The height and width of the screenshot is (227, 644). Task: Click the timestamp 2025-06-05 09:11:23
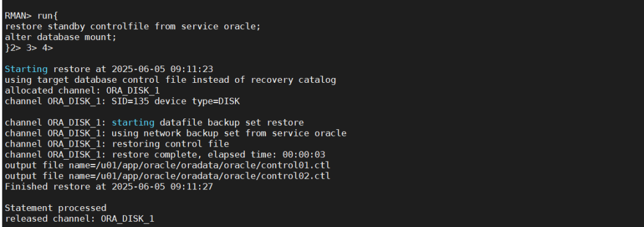coord(162,69)
